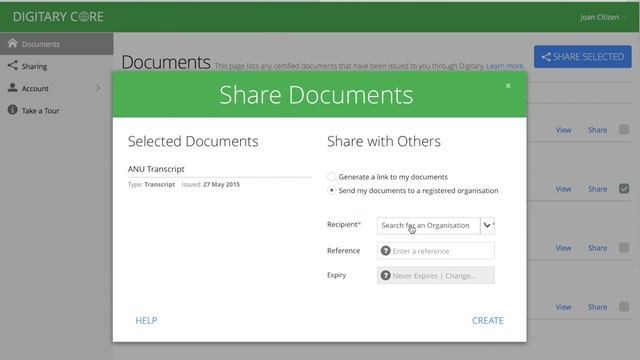
Task: Click the ANU Transcript document name
Action: click(156, 169)
